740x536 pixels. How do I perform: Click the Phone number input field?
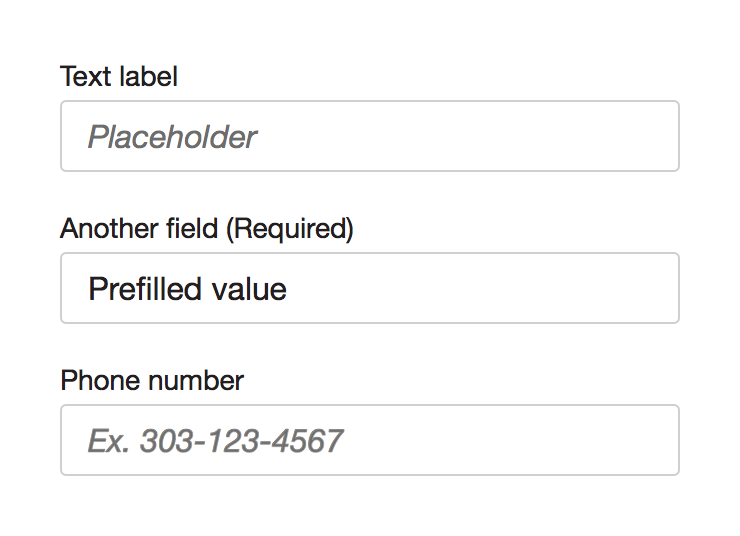coord(370,440)
